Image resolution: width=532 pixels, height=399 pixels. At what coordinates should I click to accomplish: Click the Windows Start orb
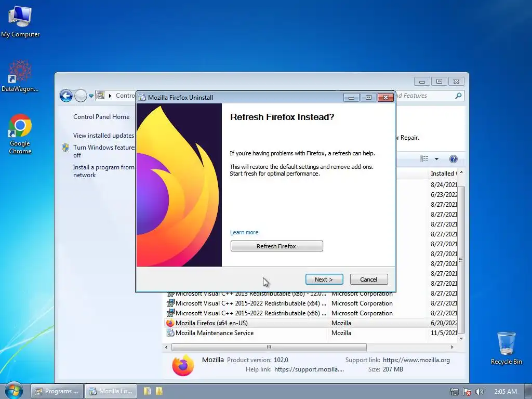[x=14, y=391]
